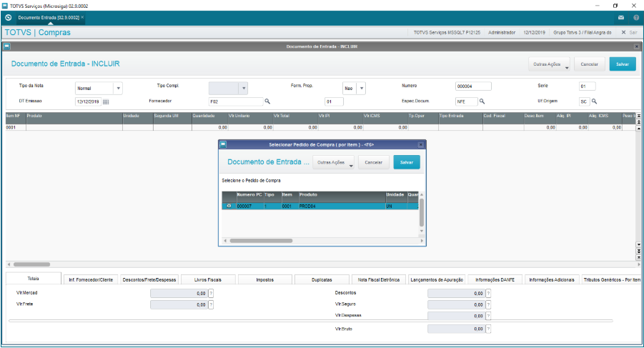Open the mail envelope icon in header
This screenshot has width=644, height=348.
(621, 18)
